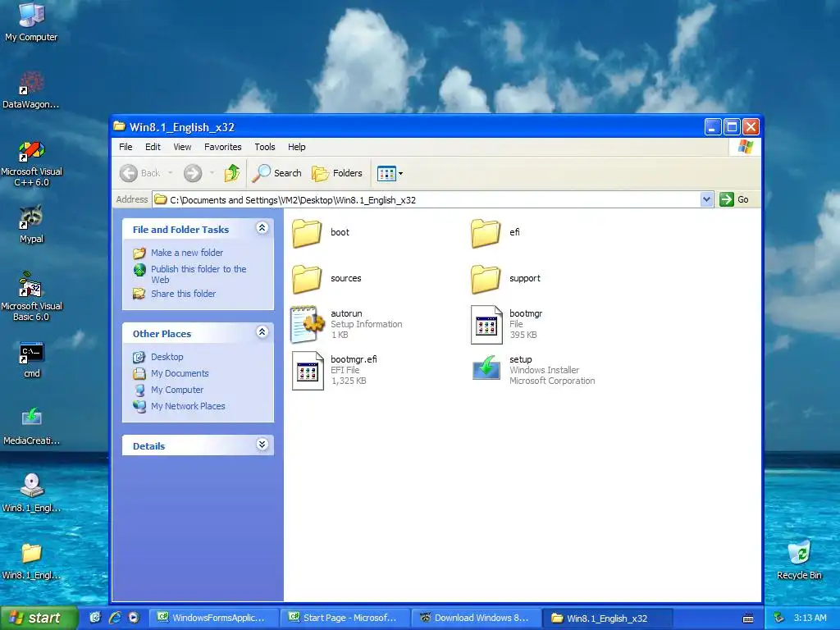Switch to WindowsFormsApplic... taskbar button
Screen dimensions: 840x630
(213, 619)
